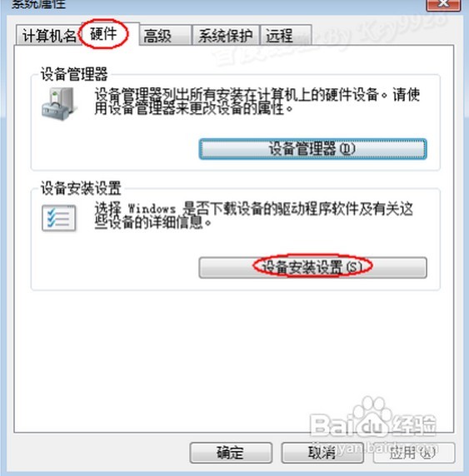Screen dimensions: 469x476
Task: Cancel the dialog with 取消
Action: (322, 453)
